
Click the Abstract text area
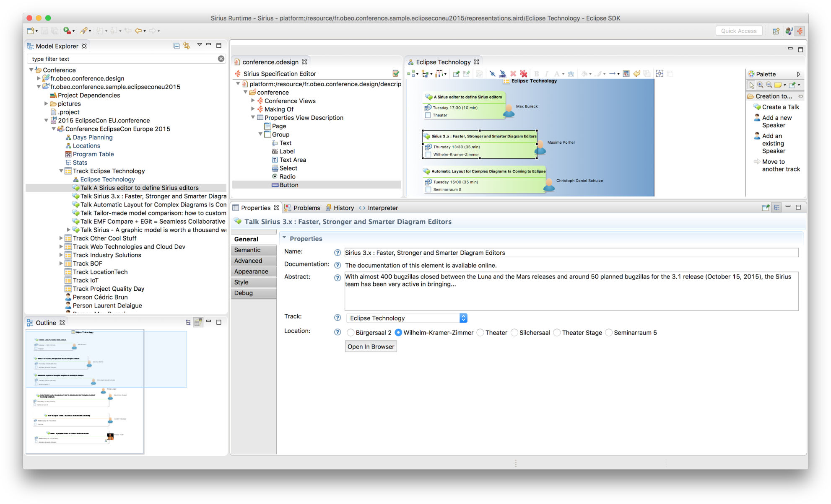point(571,291)
